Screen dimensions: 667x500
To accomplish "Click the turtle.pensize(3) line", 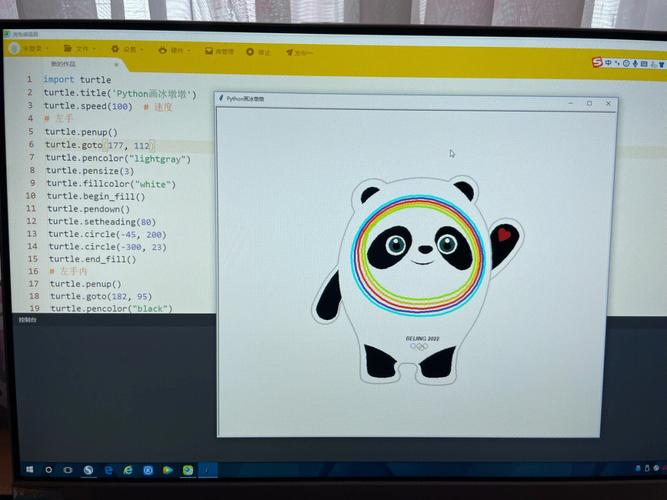I will click(x=90, y=171).
